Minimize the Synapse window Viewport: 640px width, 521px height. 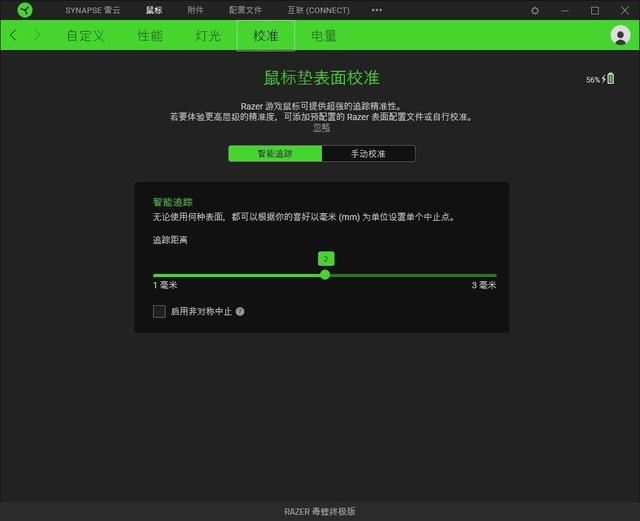[x=565, y=11]
